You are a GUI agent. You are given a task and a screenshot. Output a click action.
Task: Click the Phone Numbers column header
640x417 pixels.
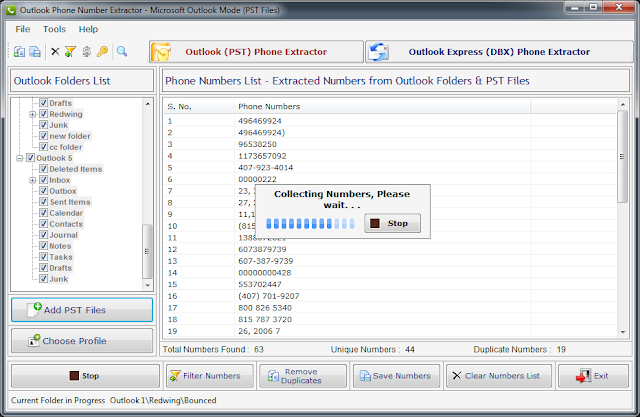[382, 106]
